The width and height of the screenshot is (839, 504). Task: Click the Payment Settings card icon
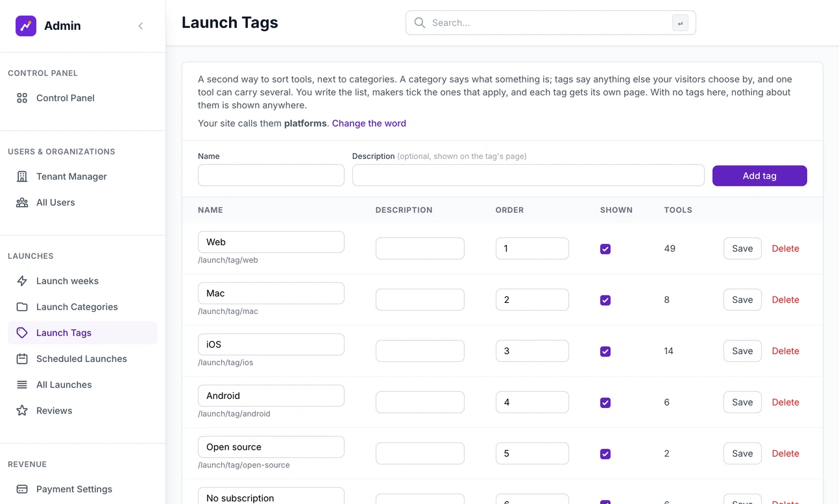[x=22, y=489]
